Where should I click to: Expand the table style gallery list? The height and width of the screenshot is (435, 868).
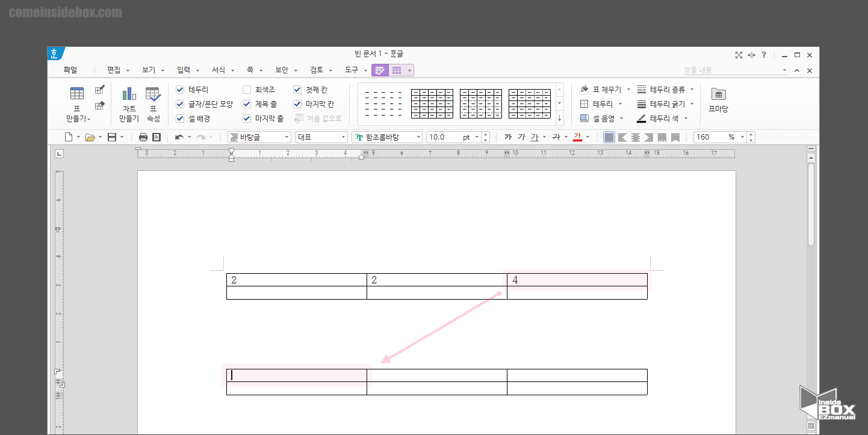click(560, 118)
